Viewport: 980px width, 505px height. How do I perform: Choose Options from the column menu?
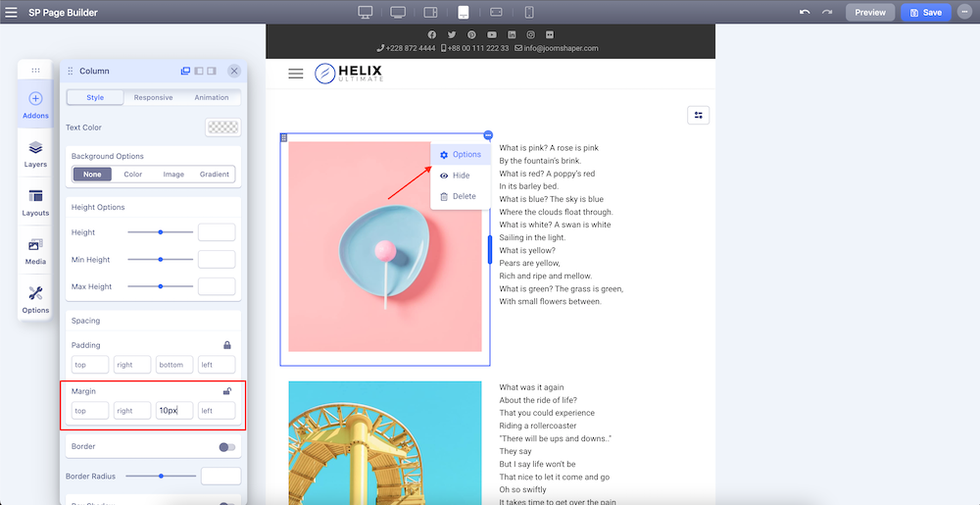[460, 154]
